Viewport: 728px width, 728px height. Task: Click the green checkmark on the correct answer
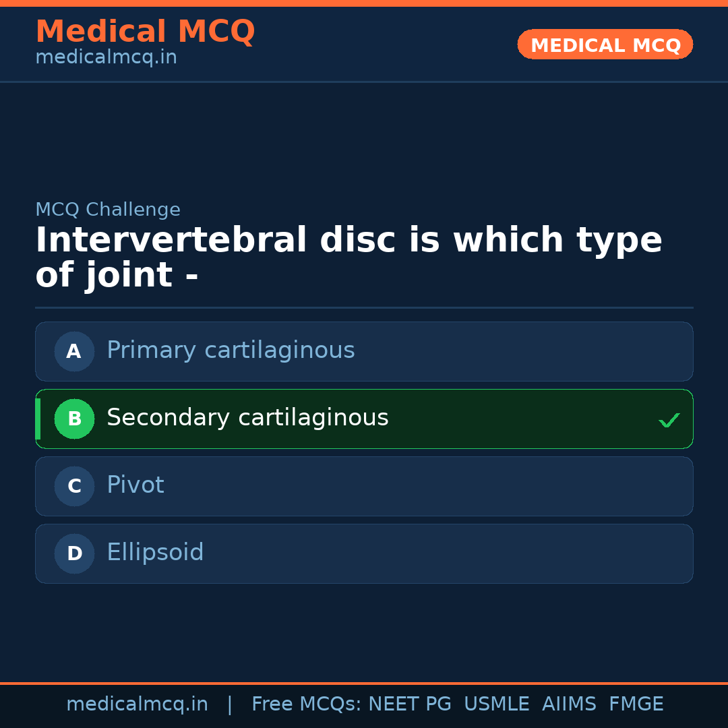(x=669, y=420)
